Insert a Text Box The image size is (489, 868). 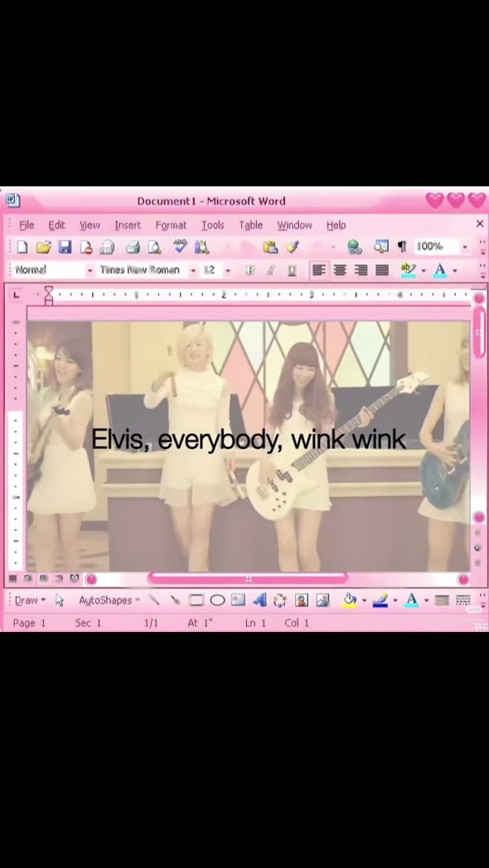238,600
